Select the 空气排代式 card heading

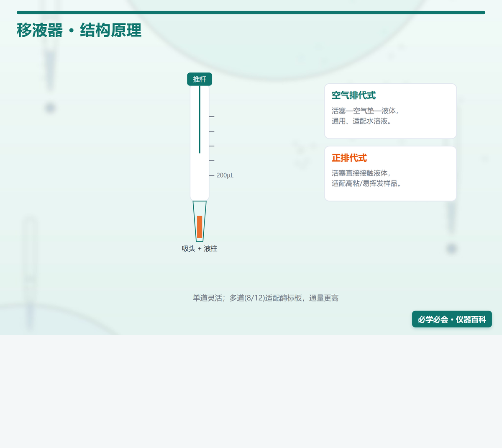point(354,95)
